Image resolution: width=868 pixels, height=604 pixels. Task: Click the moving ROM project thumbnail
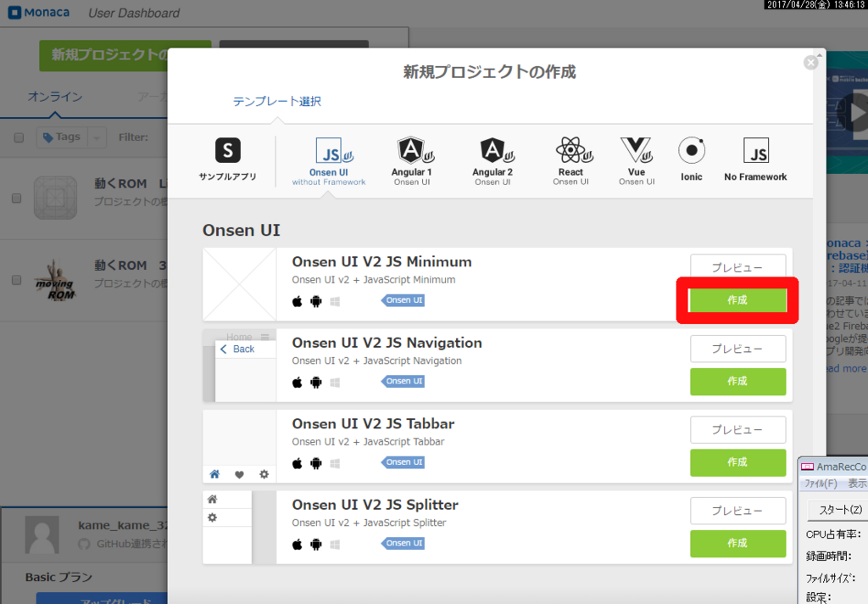click(x=55, y=280)
